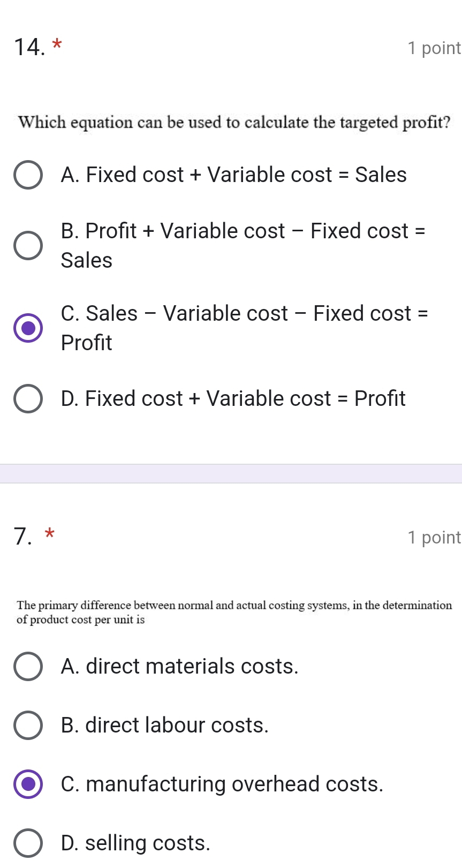
Task: Click label text 'A. Fixed cost + Variable cost = Sales'
Action: [233, 175]
